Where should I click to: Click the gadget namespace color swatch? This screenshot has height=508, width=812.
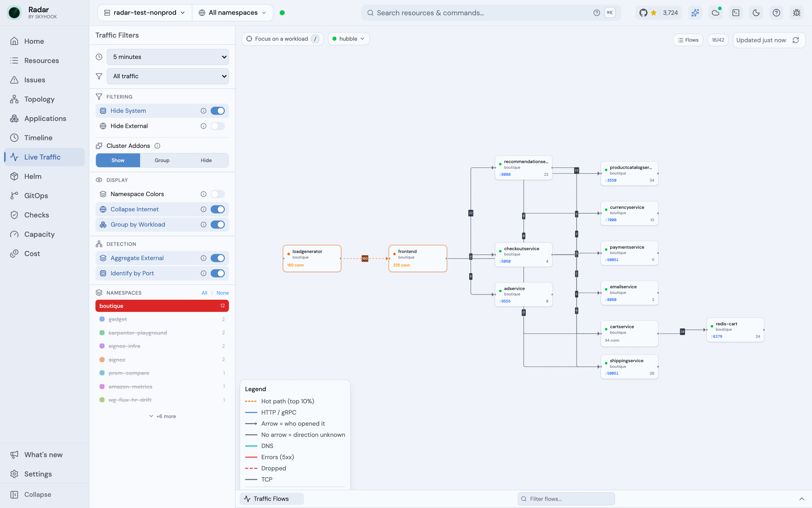[102, 319]
